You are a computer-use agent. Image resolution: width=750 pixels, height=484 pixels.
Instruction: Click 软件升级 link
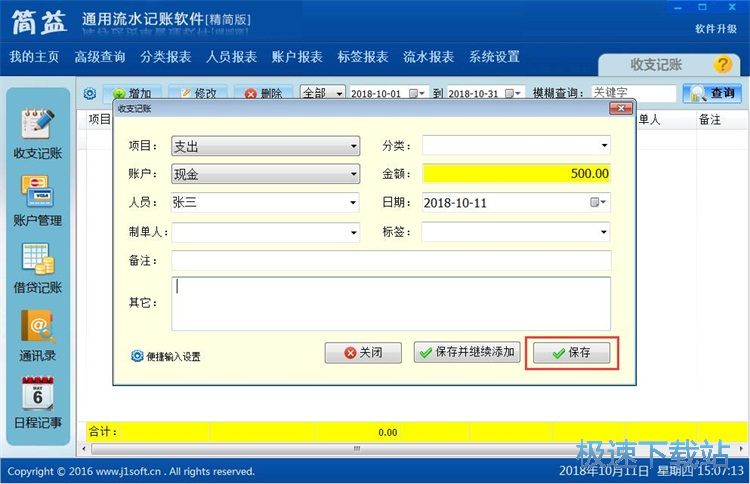pos(716,29)
